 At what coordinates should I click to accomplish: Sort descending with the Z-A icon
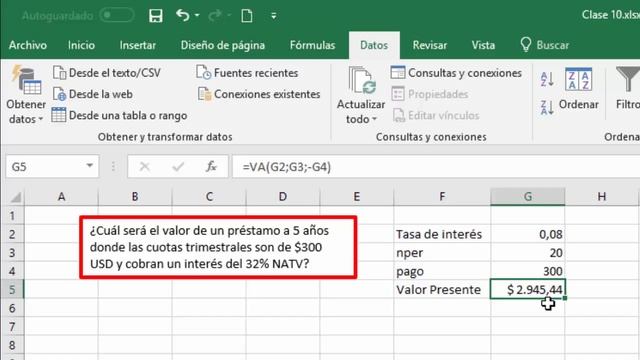[547, 108]
